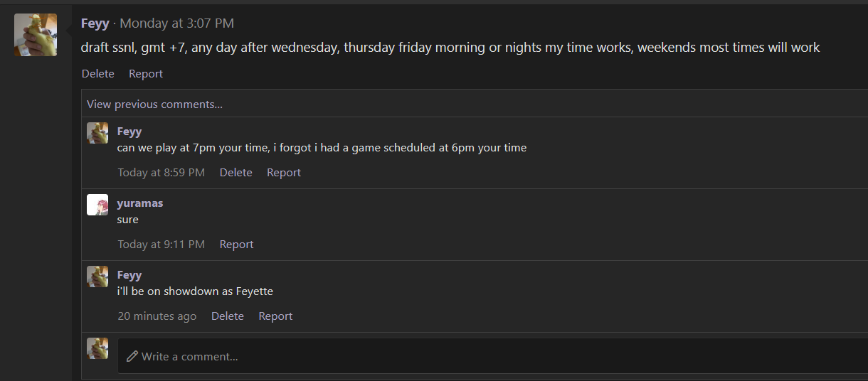The image size is (868, 381).
Task: Open Feyy's name on 7pm comment
Action: click(129, 132)
